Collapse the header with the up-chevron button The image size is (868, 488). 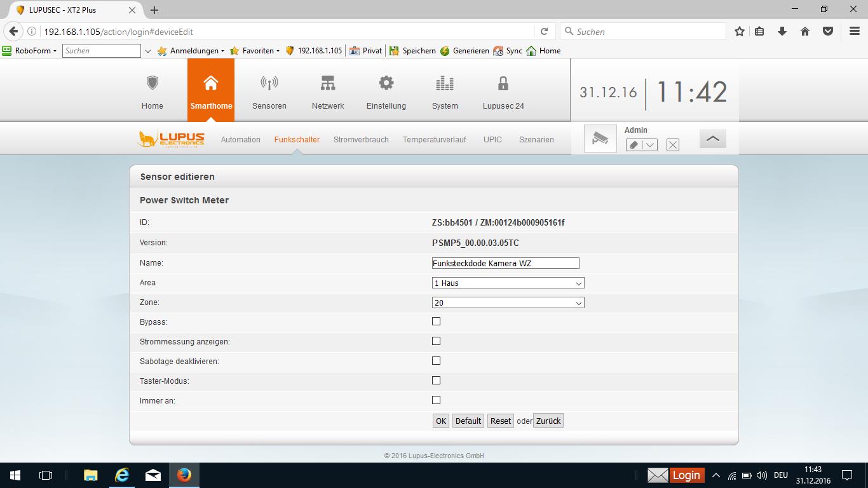coord(712,139)
